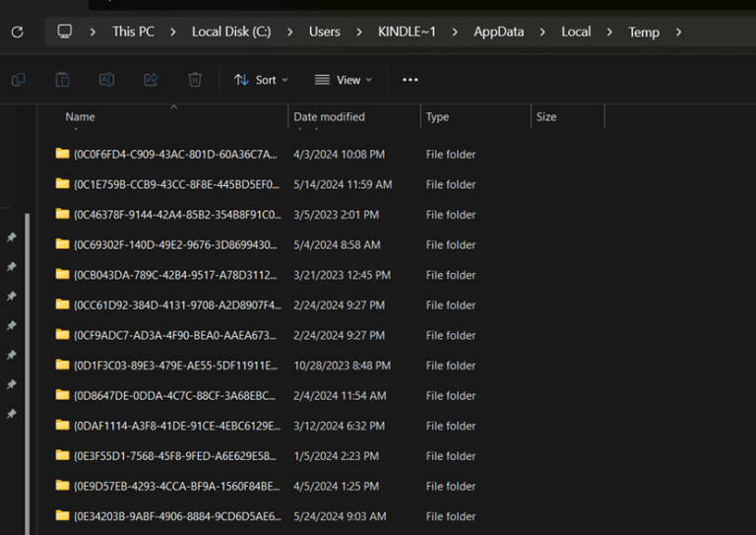Click the Delete trash can icon
Viewport: 756px width, 535px height.
(x=195, y=80)
